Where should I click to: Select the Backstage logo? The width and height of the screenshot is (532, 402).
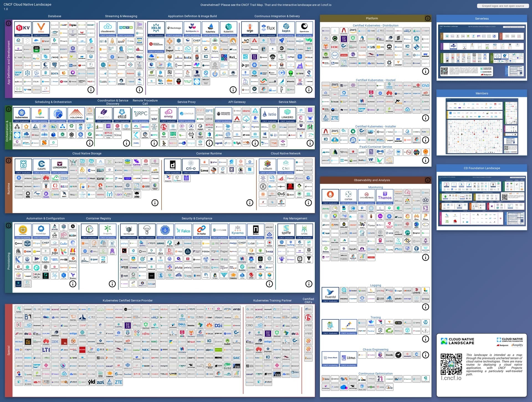point(174,29)
